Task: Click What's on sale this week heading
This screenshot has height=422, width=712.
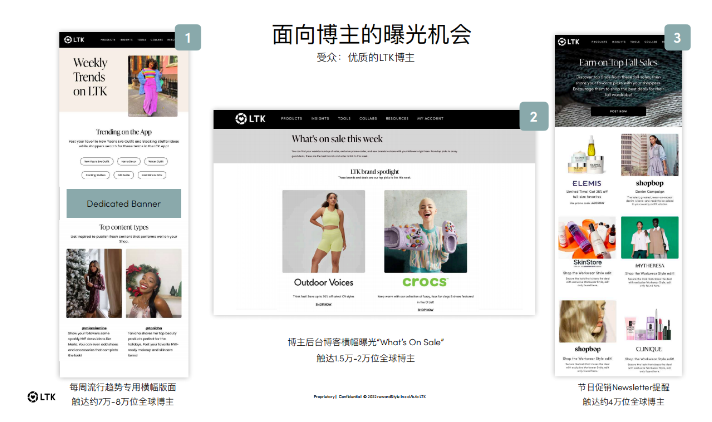Action: (x=337, y=139)
